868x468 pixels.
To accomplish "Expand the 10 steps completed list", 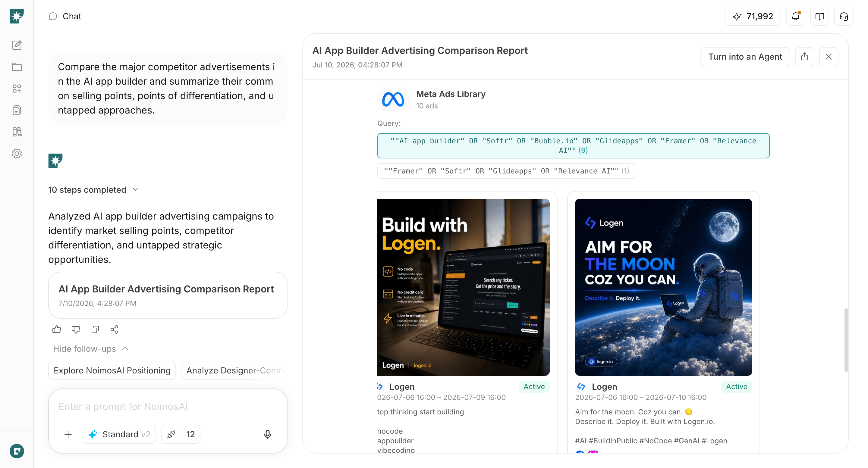I will pos(94,190).
